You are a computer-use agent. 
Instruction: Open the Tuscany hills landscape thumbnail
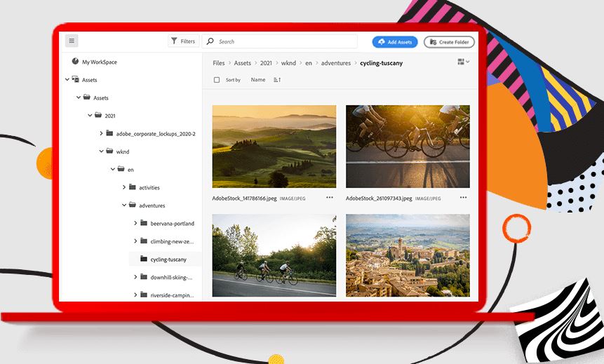click(274, 147)
